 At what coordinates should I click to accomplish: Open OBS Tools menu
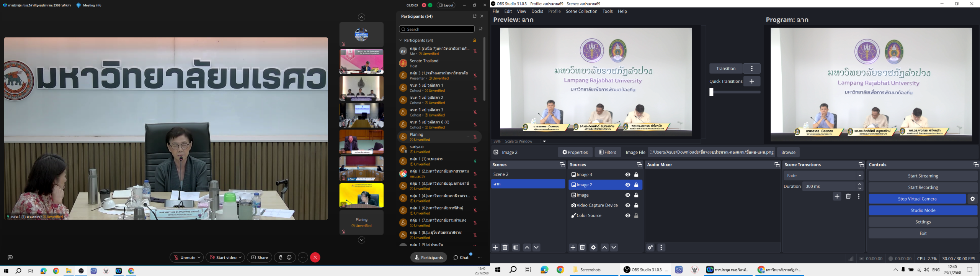[608, 11]
